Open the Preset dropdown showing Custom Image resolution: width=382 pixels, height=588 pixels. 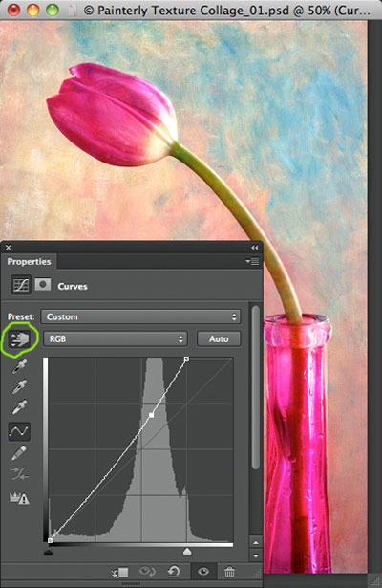click(x=140, y=317)
